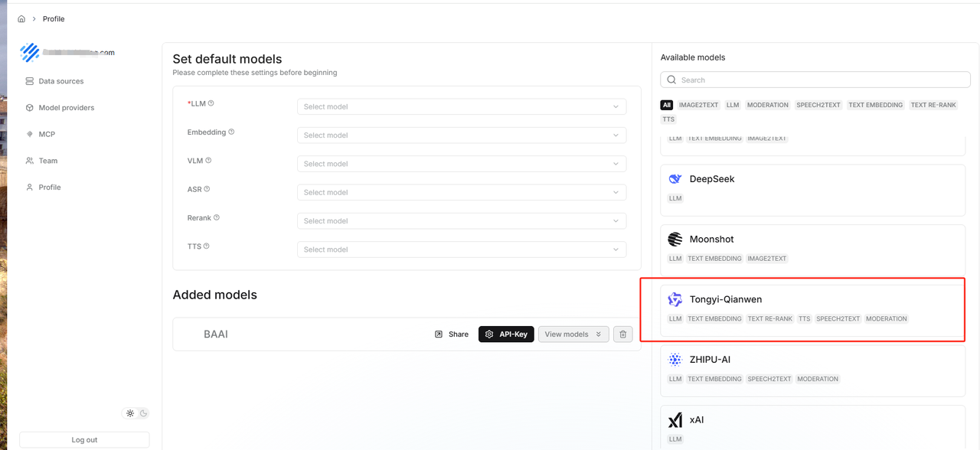The image size is (980, 450).
Task: Click the help icon next to Embedding
Action: [x=231, y=132]
